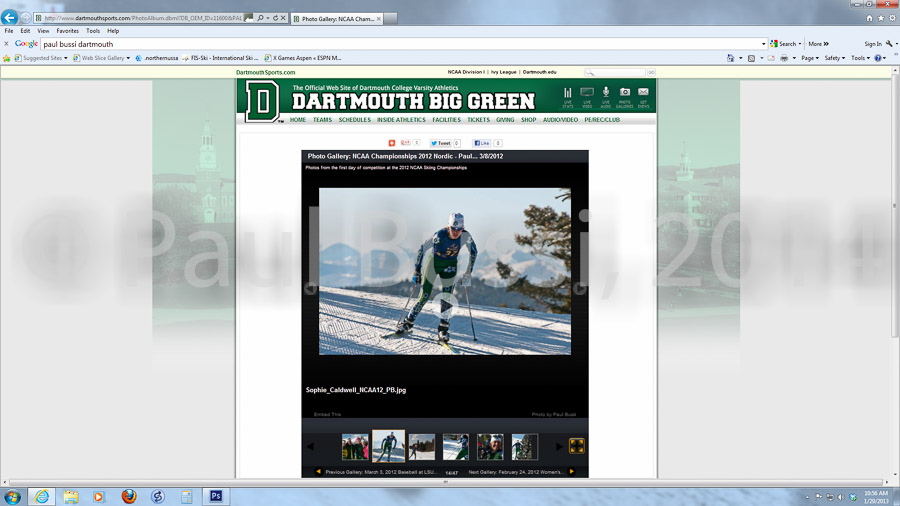Open the FIS-Ski - International Ski favorite

click(220, 58)
